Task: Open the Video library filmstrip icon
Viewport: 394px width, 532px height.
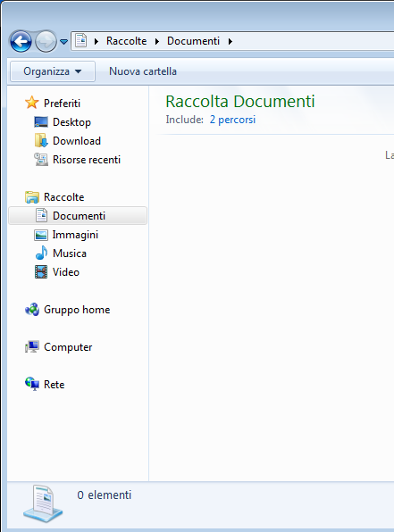Action: 41,271
